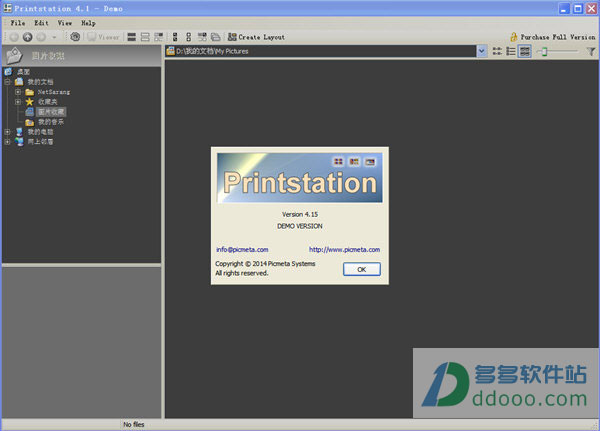
Task: Select the second panel layout icon
Action: [145, 37]
